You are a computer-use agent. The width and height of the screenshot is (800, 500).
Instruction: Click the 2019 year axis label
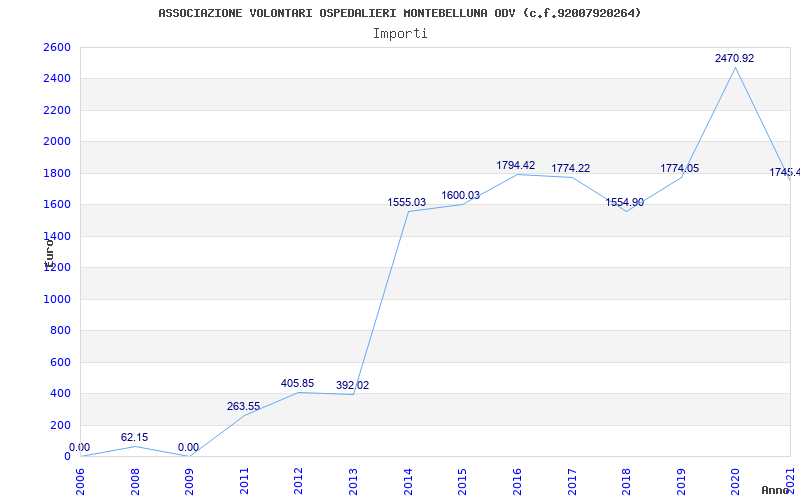coord(681,482)
